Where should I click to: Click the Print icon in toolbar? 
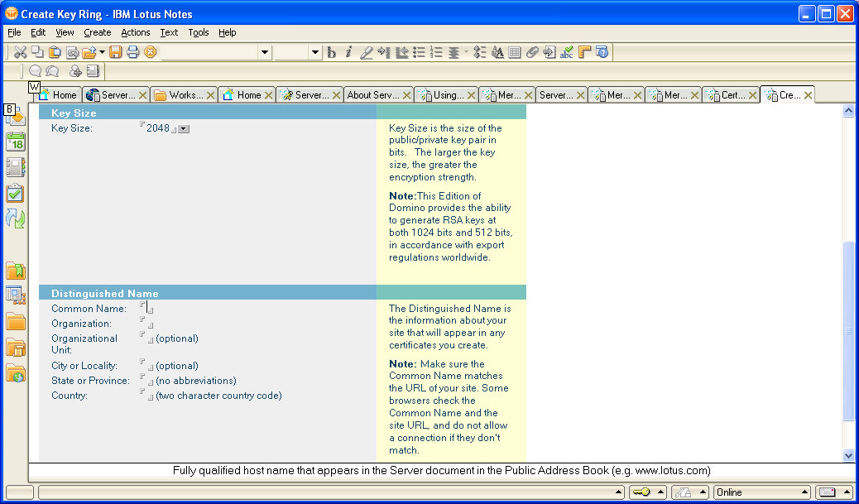tap(132, 52)
